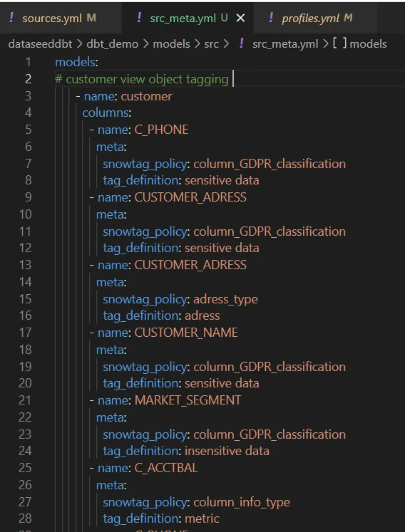Image resolution: width=405 pixels, height=532 pixels.
Task: Click the MARKET_SEGMENT value on line 21
Action: coord(188,400)
